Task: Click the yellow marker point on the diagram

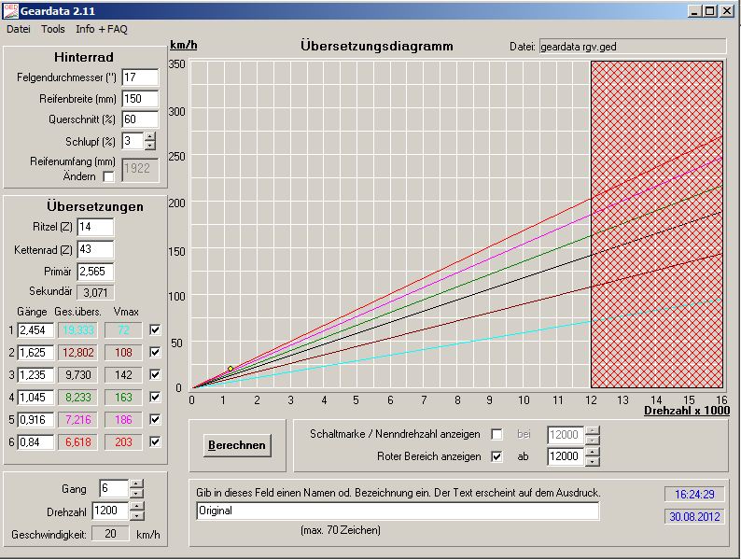Action: tap(231, 369)
